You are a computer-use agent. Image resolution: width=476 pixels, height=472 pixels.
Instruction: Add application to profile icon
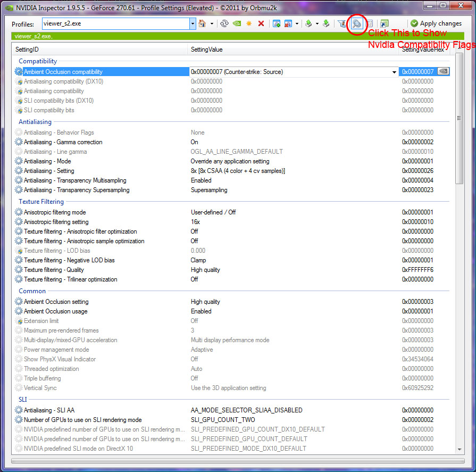point(276,23)
